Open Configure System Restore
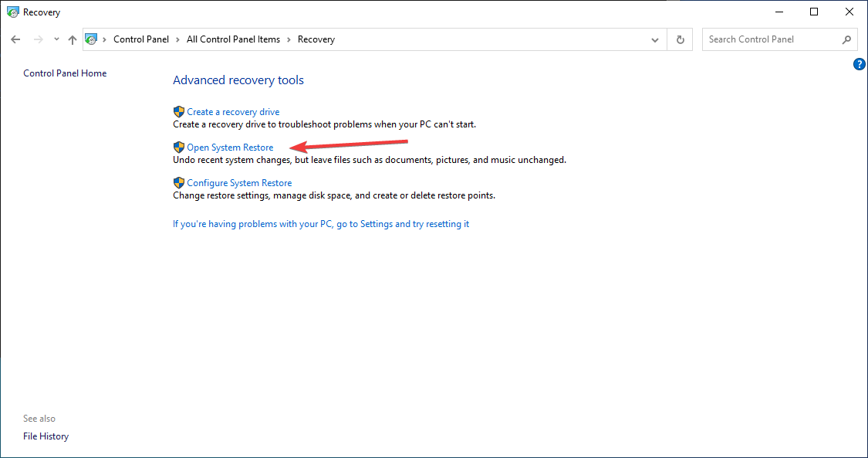 239,182
